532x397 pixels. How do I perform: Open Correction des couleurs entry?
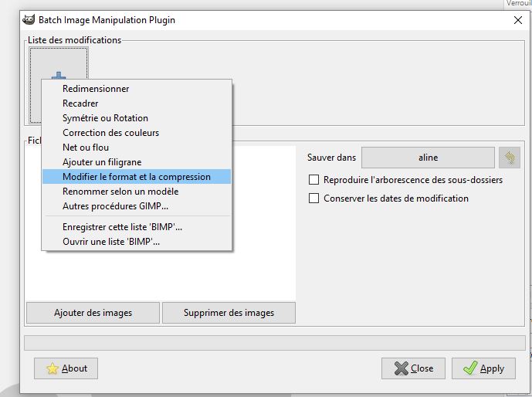tap(137, 132)
